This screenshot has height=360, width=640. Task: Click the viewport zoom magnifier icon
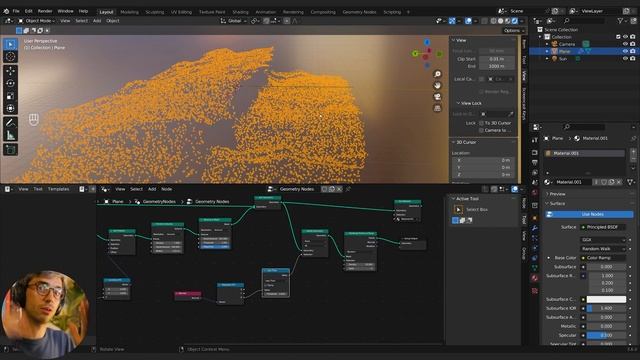coord(437,74)
